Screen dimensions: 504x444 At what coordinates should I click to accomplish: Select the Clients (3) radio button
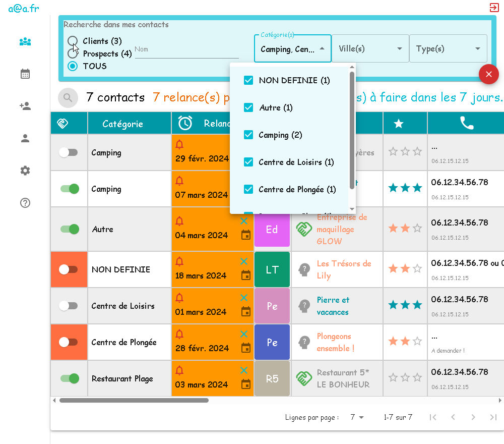click(73, 41)
